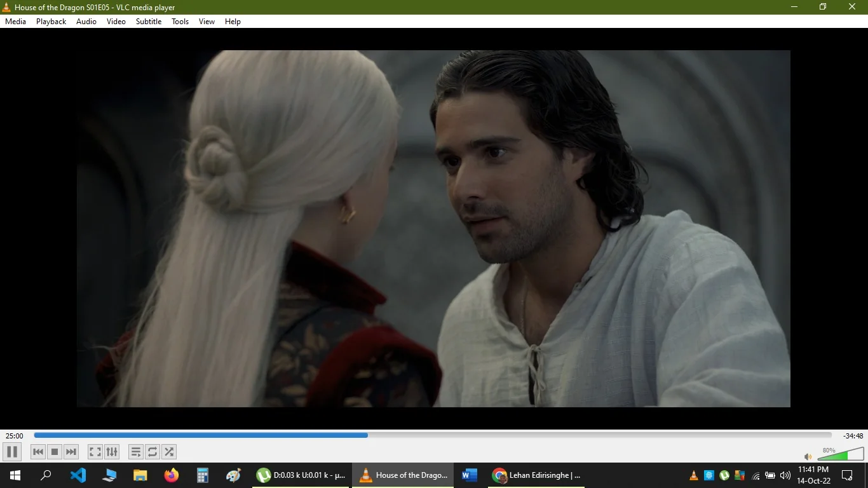Open the clock showing 11:41 PM
This screenshot has width=868, height=488.
coord(814,475)
